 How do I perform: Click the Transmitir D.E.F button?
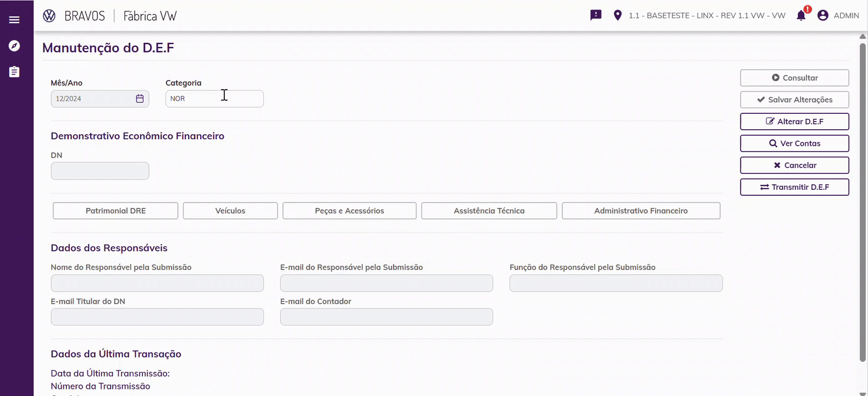(794, 187)
